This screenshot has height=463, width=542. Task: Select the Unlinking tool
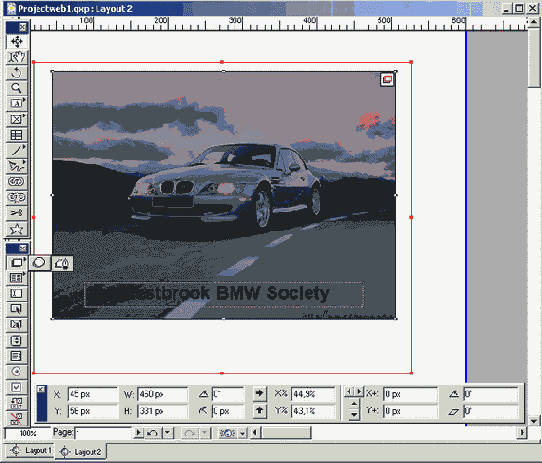point(16,197)
